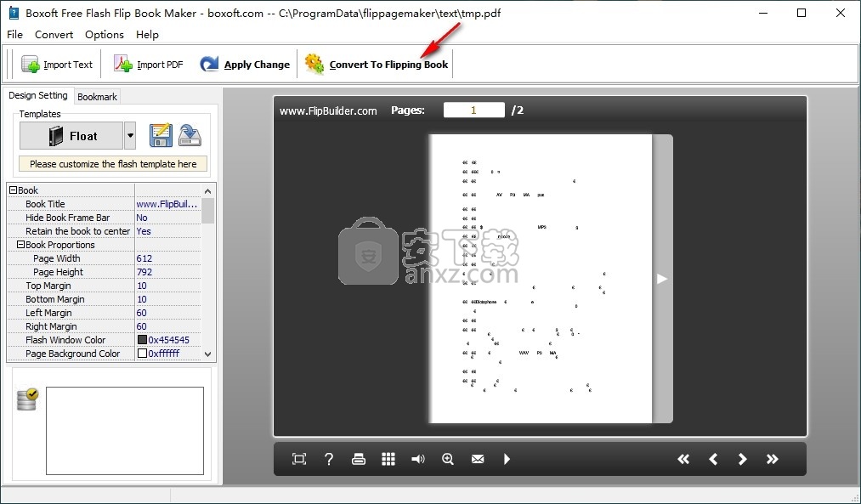Print the flipbook
Screen dimensions: 861x504
coord(359,459)
